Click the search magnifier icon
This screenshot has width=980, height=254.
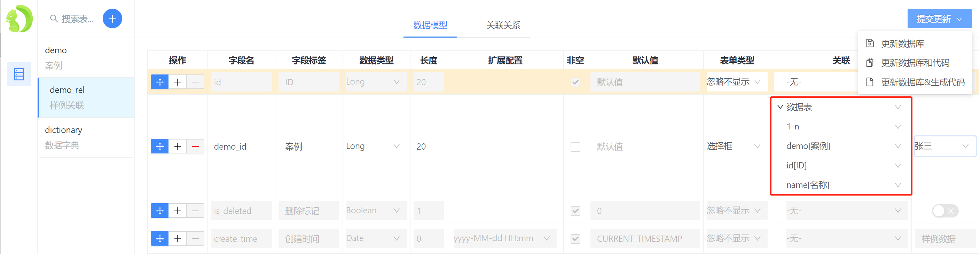coord(54,19)
